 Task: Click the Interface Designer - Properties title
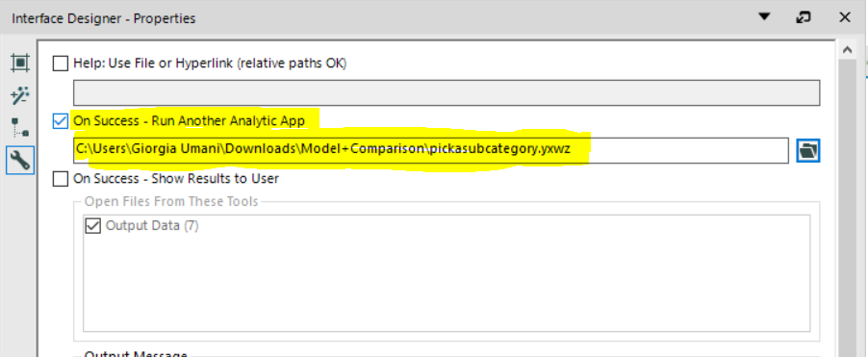(104, 18)
